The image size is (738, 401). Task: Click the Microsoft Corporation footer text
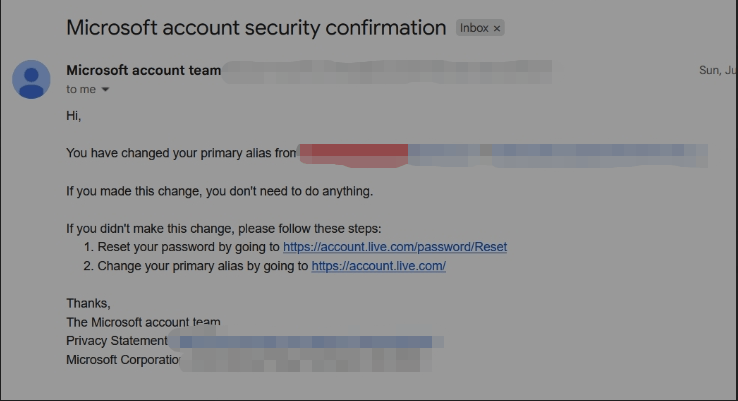[123, 360]
